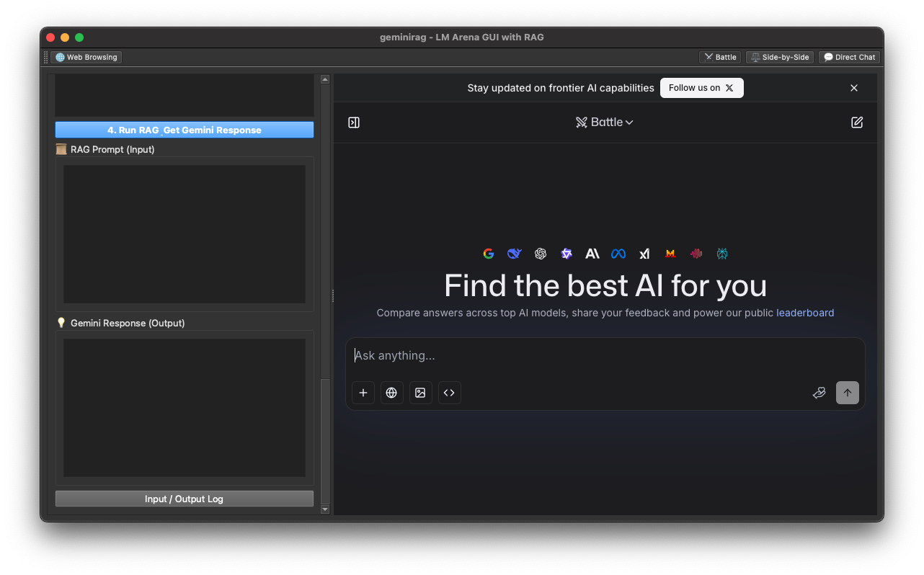Viewport: 924px width, 575px height.
Task: Start a new chat with edit icon
Action: tap(857, 122)
